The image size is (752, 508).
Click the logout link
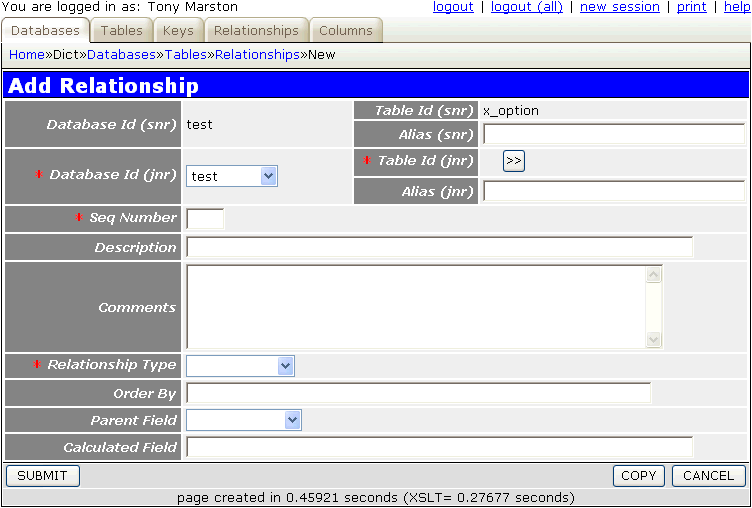pyautogui.click(x=453, y=7)
